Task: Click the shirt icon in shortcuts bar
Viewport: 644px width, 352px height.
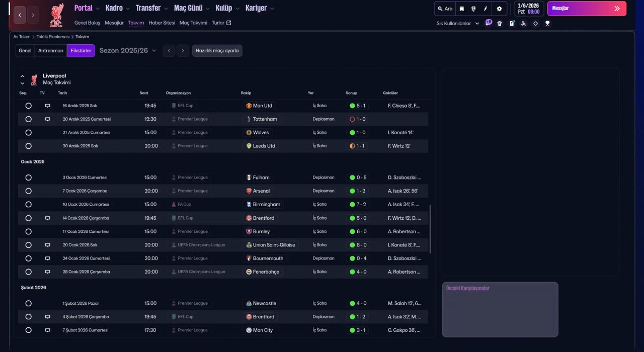Action: (500, 23)
